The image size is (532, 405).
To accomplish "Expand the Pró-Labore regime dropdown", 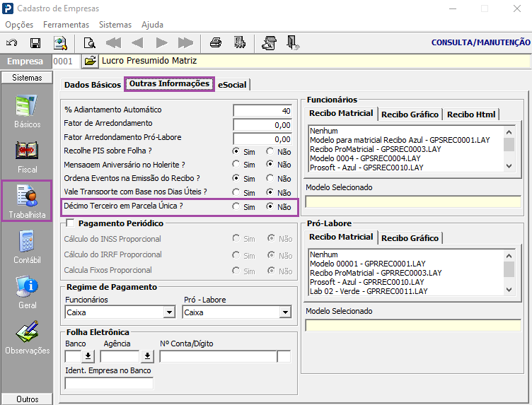I will [x=285, y=312].
